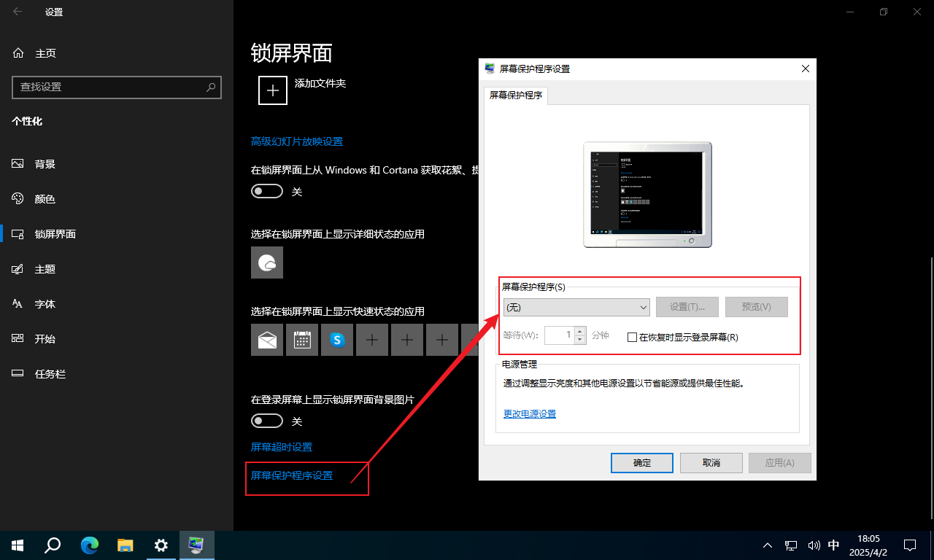Decrease wait minutes with down spinner arrow
This screenshot has height=560, width=934.
(x=579, y=340)
